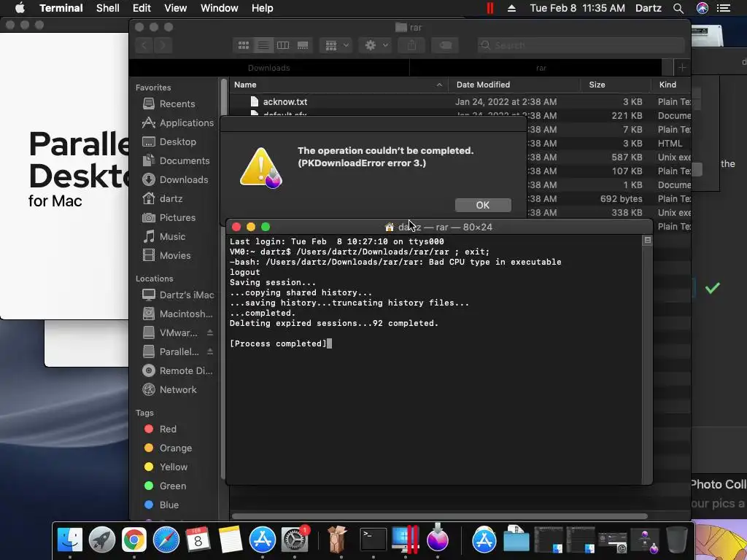Open Desktop in the Finder sidebar

point(177,142)
